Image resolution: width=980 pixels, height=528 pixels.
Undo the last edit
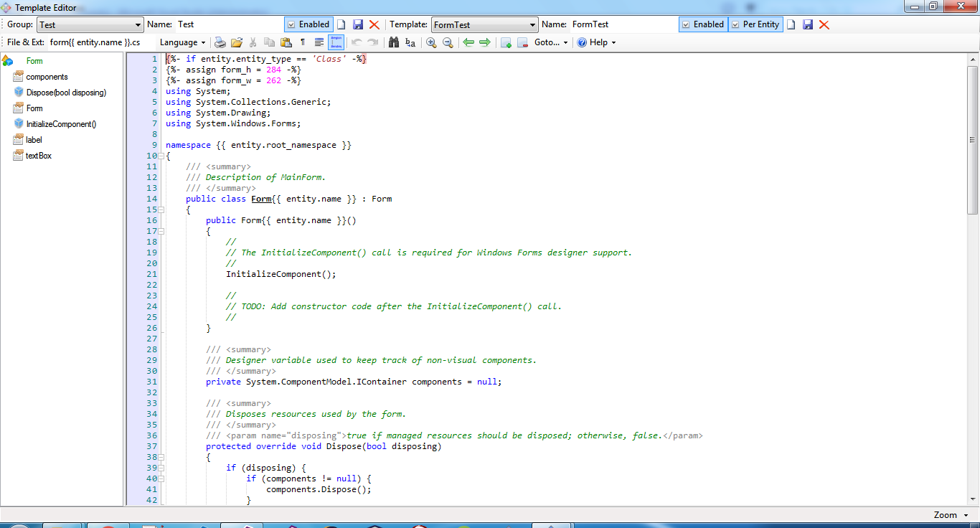pos(357,42)
